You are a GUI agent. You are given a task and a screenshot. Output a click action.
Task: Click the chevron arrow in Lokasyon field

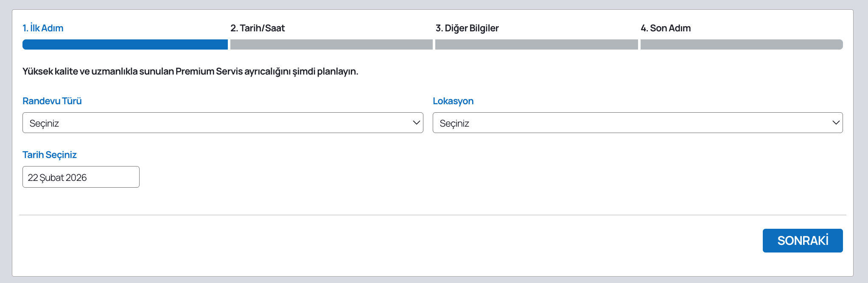pos(836,123)
